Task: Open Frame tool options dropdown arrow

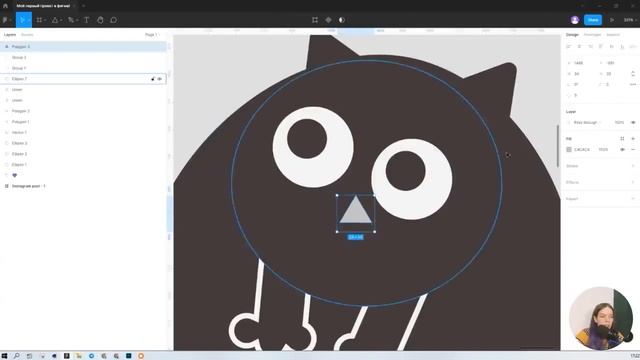Action: click(44, 20)
